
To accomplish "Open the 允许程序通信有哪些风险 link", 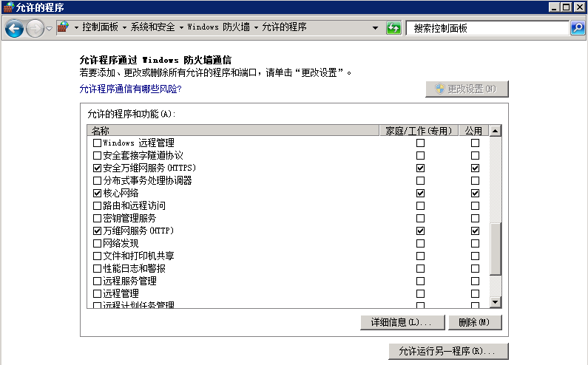I will click(130, 89).
